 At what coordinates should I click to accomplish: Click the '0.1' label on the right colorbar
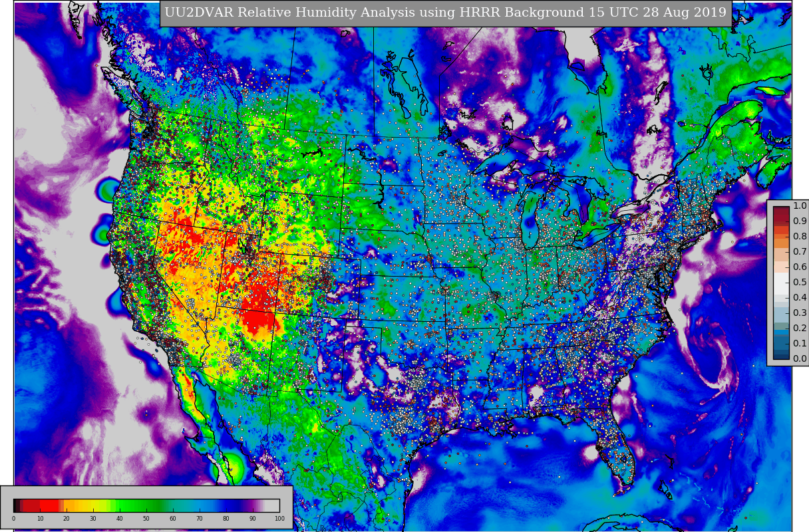click(800, 344)
